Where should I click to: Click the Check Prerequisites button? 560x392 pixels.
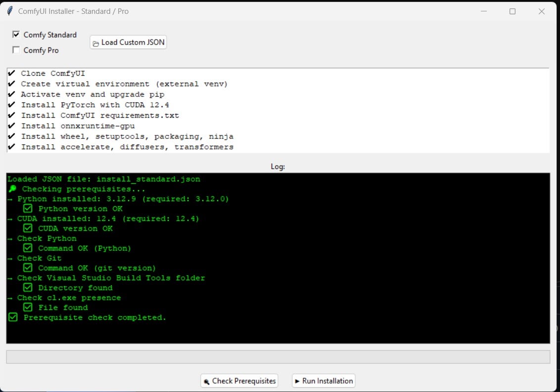[239, 381]
